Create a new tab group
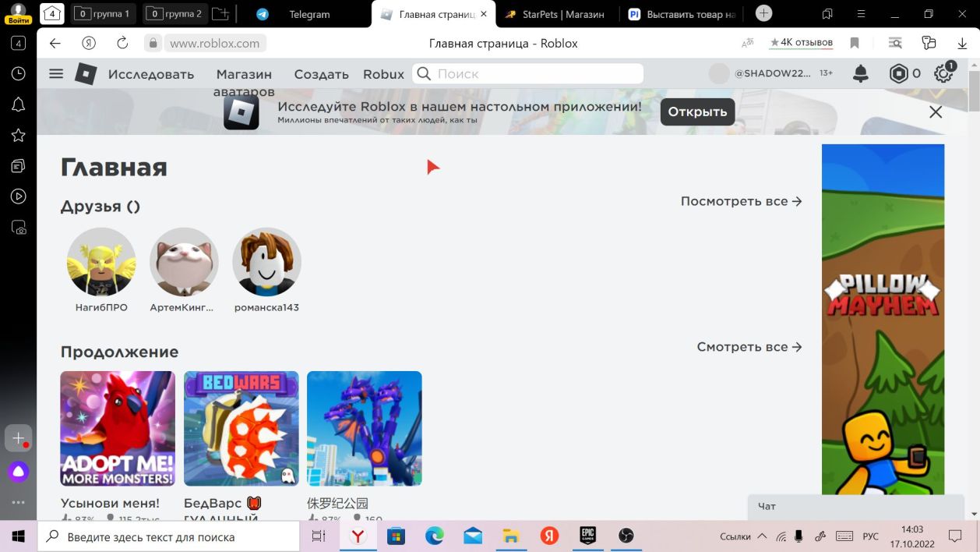The width and height of the screenshot is (980, 552). (221, 14)
